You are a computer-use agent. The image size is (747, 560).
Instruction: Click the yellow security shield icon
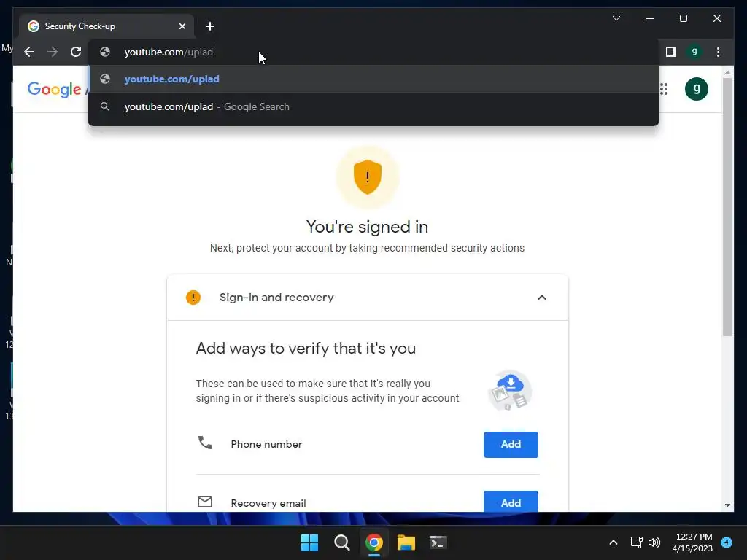pos(368,177)
